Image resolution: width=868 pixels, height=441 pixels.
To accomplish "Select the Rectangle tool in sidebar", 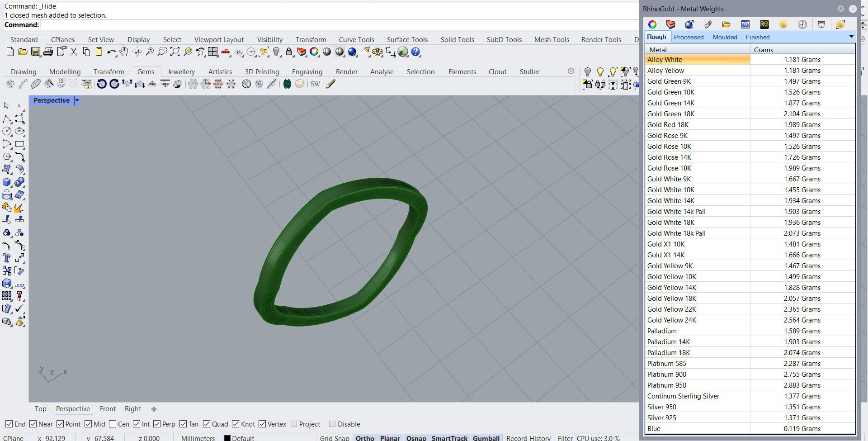I will (19, 144).
